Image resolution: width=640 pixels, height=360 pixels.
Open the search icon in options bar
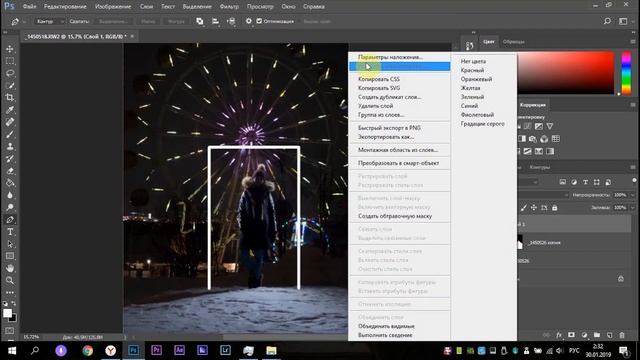click(607, 21)
